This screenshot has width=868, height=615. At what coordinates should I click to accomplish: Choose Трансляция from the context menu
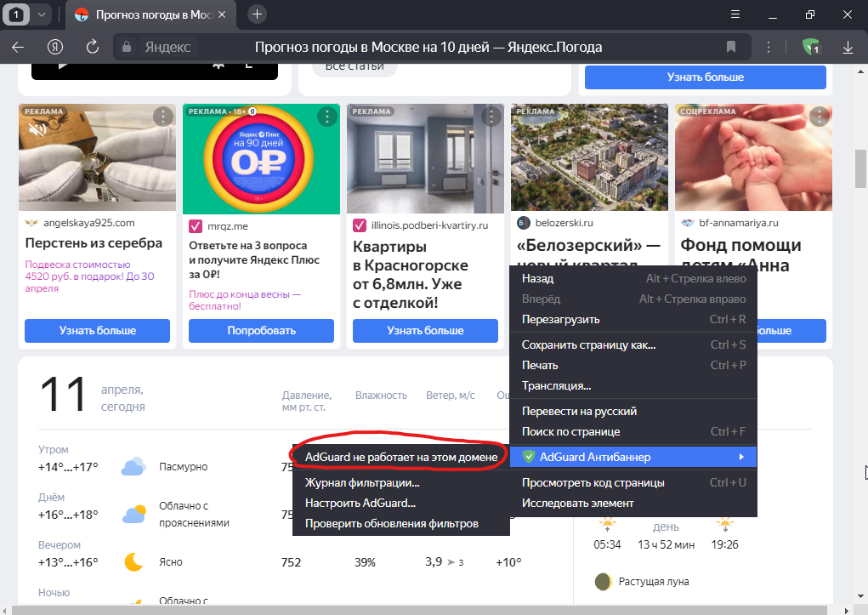(x=633, y=386)
